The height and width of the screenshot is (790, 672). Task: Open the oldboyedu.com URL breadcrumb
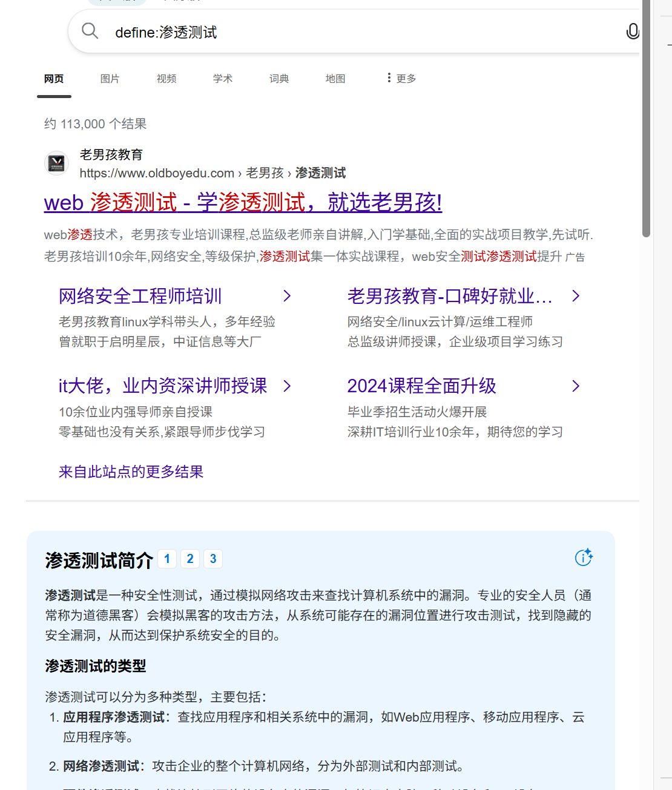pyautogui.click(x=212, y=173)
